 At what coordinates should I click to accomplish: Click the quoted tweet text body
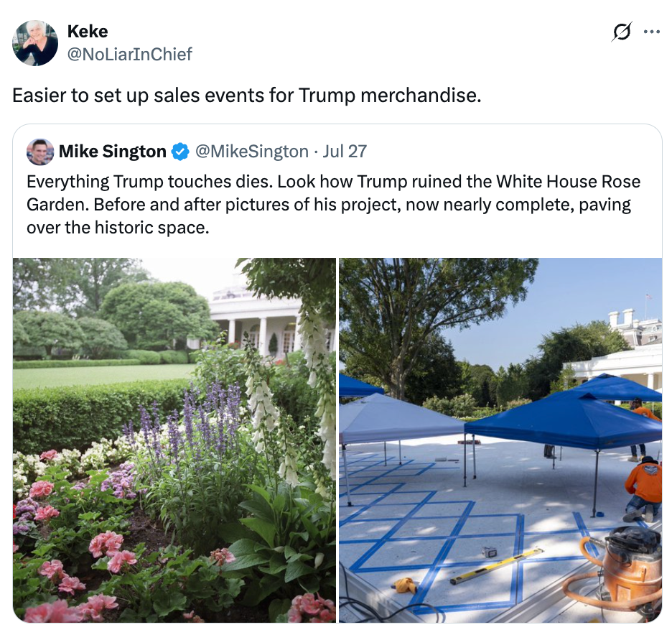333,205
